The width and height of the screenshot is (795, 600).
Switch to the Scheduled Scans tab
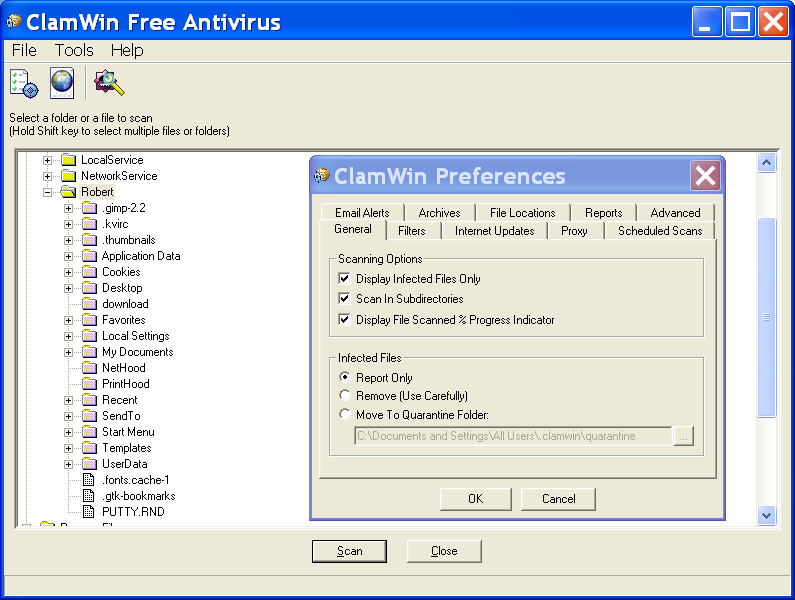660,231
